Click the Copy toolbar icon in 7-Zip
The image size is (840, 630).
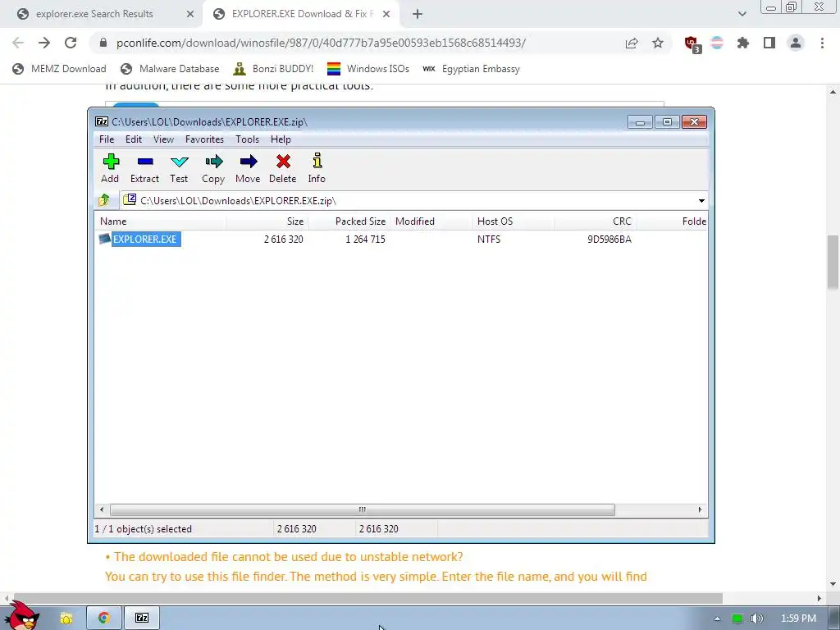[x=213, y=169]
